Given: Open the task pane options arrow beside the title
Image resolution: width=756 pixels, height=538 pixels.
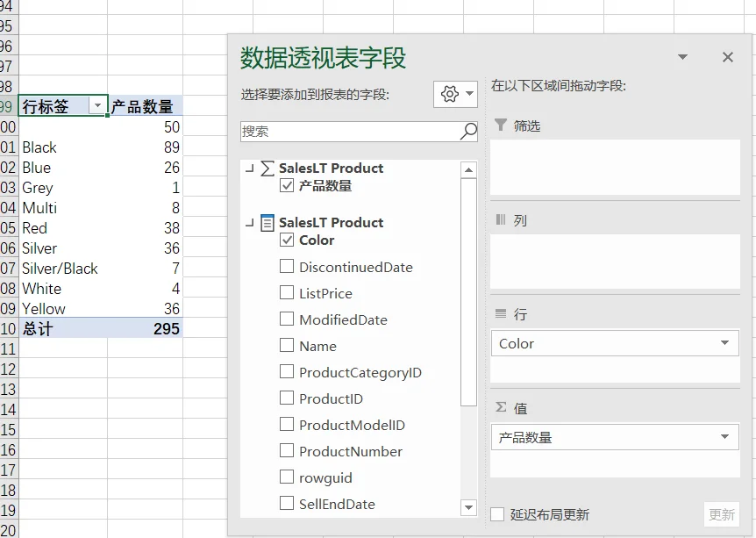Looking at the screenshot, I should (x=682, y=57).
